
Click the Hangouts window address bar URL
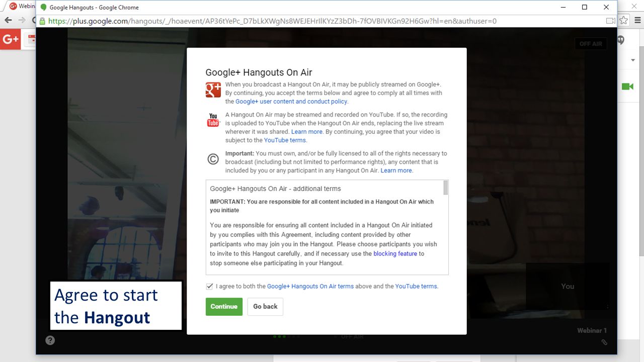272,21
